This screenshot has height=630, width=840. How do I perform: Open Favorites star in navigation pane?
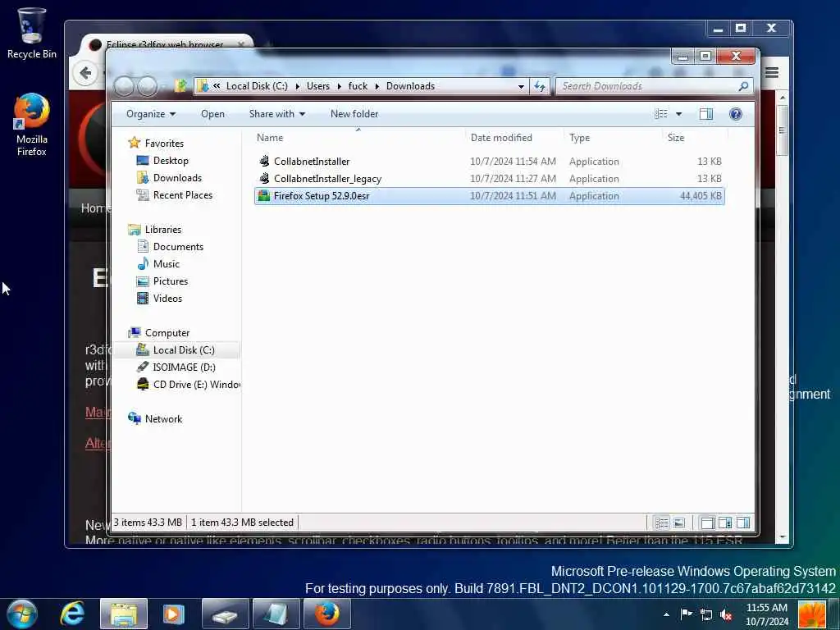(135, 143)
